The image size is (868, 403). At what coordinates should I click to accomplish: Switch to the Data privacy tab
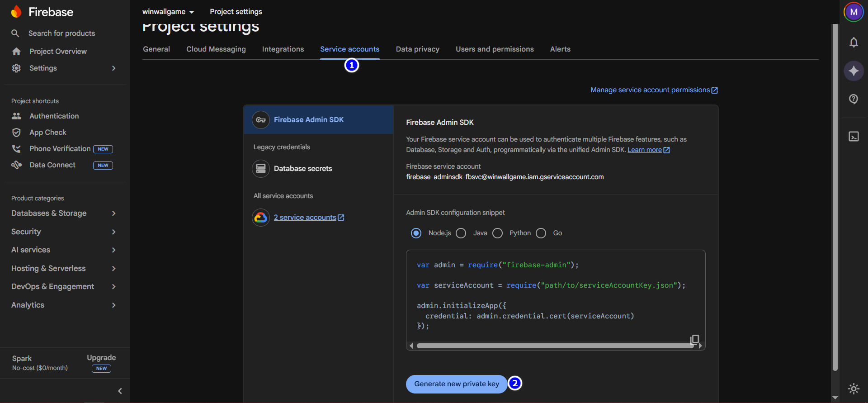tap(418, 49)
